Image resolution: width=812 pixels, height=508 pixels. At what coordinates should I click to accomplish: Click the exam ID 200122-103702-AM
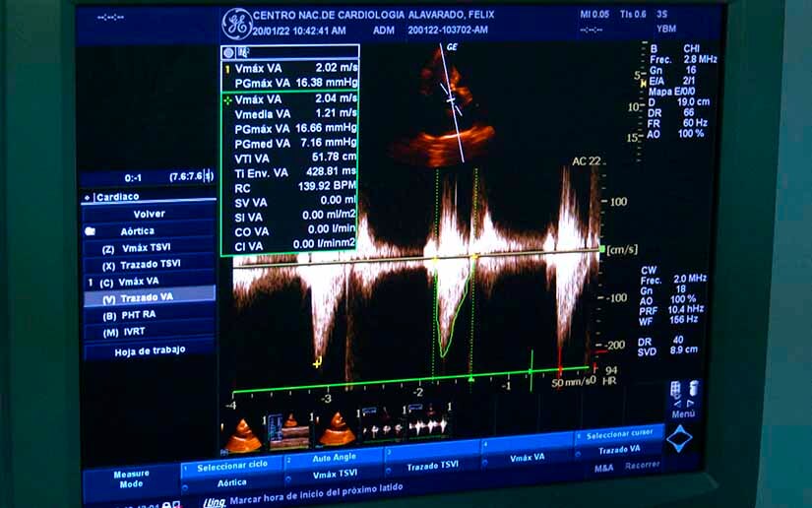click(x=448, y=31)
